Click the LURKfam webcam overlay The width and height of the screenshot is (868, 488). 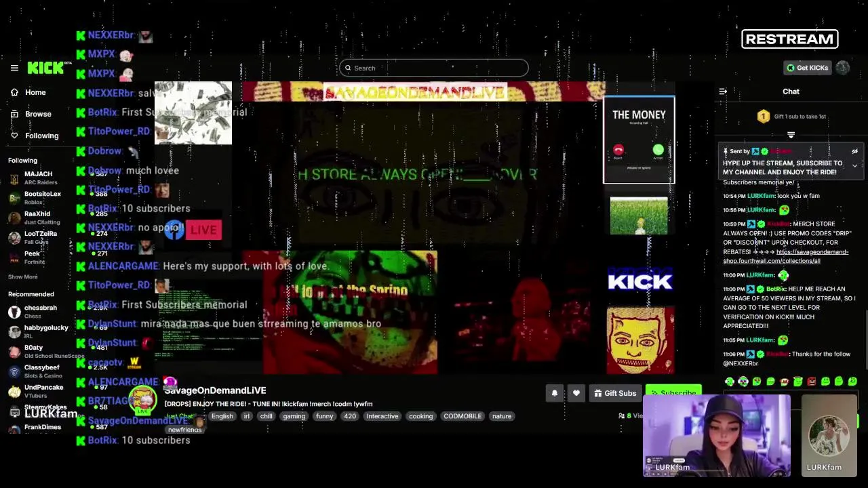pyautogui.click(x=717, y=435)
